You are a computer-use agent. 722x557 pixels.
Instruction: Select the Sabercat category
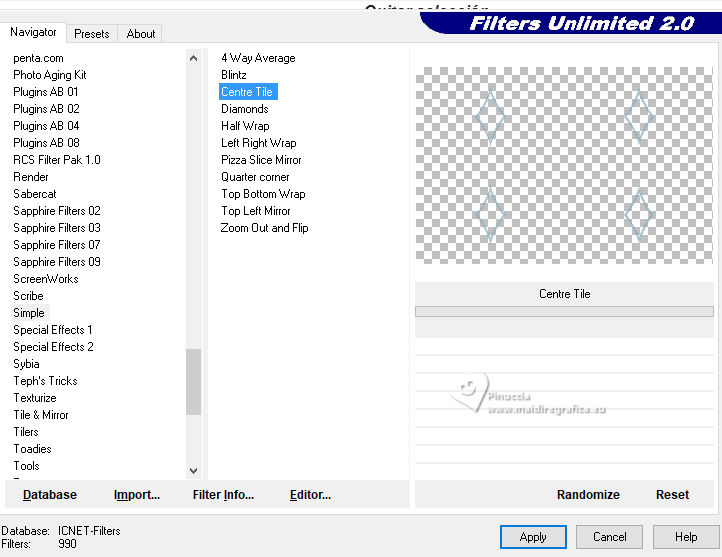coord(35,194)
